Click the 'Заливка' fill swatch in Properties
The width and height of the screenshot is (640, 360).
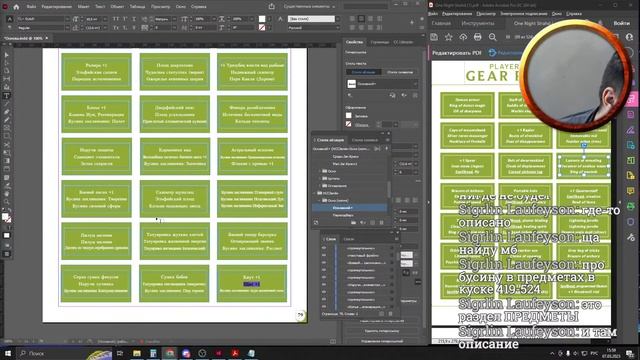coord(349,116)
